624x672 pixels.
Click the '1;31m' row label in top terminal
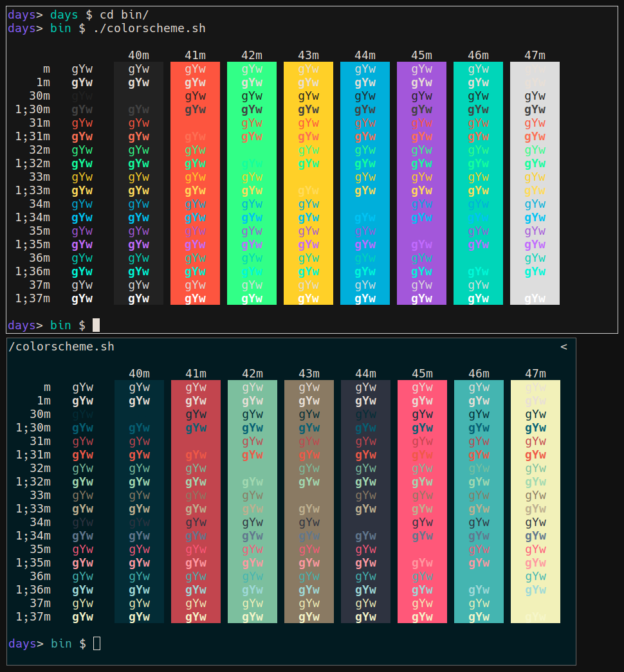[x=33, y=136]
